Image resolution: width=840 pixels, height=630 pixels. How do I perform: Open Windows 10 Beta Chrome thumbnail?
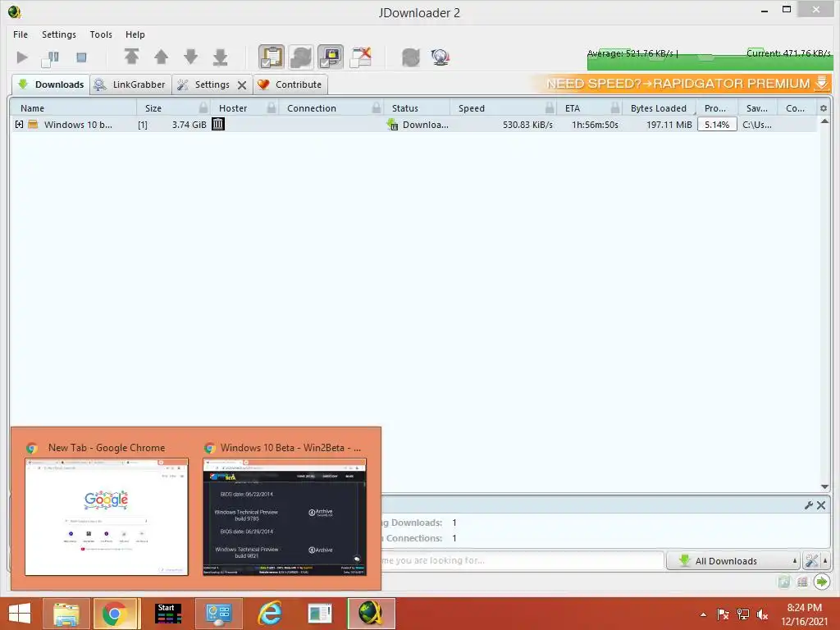point(285,517)
